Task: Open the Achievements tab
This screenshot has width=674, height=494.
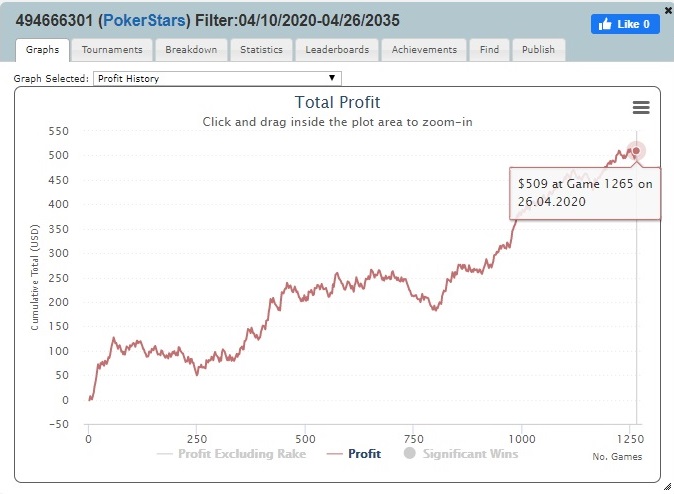Action: [x=424, y=50]
